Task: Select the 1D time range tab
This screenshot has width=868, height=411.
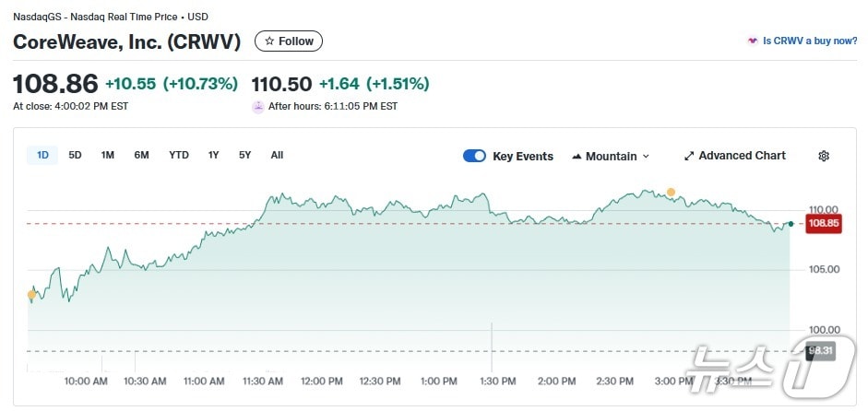Action: (x=43, y=155)
